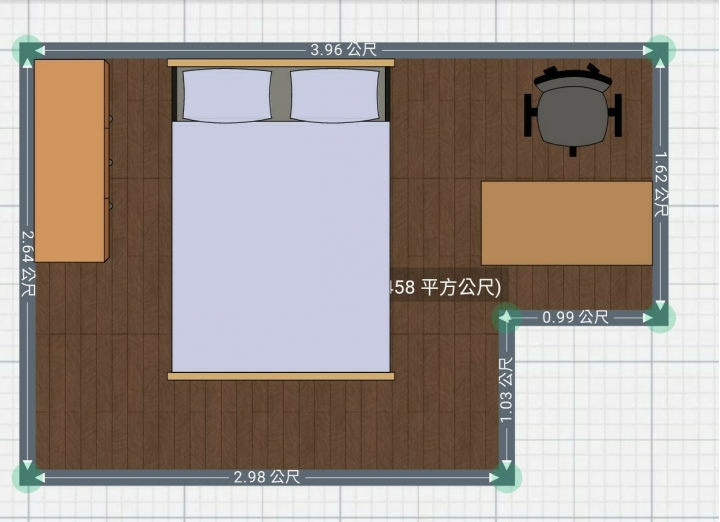Screen dimensions: 720x522
Task: Click the 2.64 公尺 left wall dimension
Action: point(28,263)
